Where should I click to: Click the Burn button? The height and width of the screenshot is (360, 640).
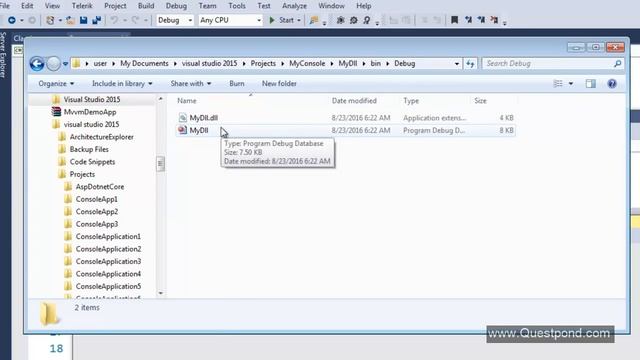(237, 83)
